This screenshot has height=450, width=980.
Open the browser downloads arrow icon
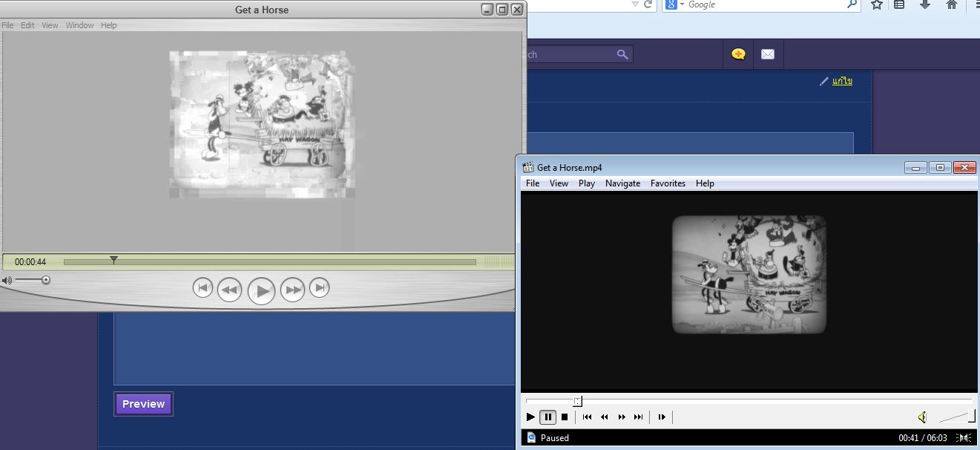(924, 4)
